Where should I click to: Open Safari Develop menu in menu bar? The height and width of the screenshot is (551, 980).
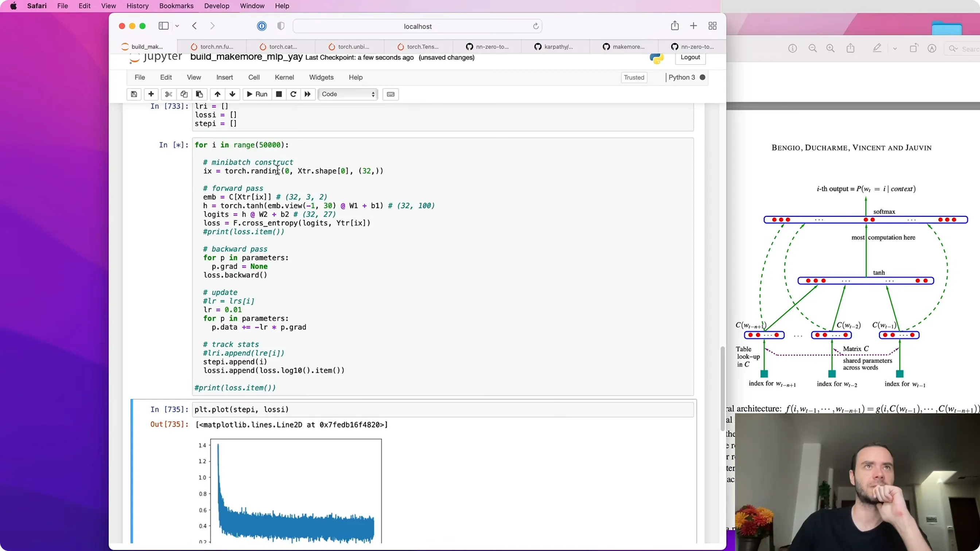pos(217,6)
